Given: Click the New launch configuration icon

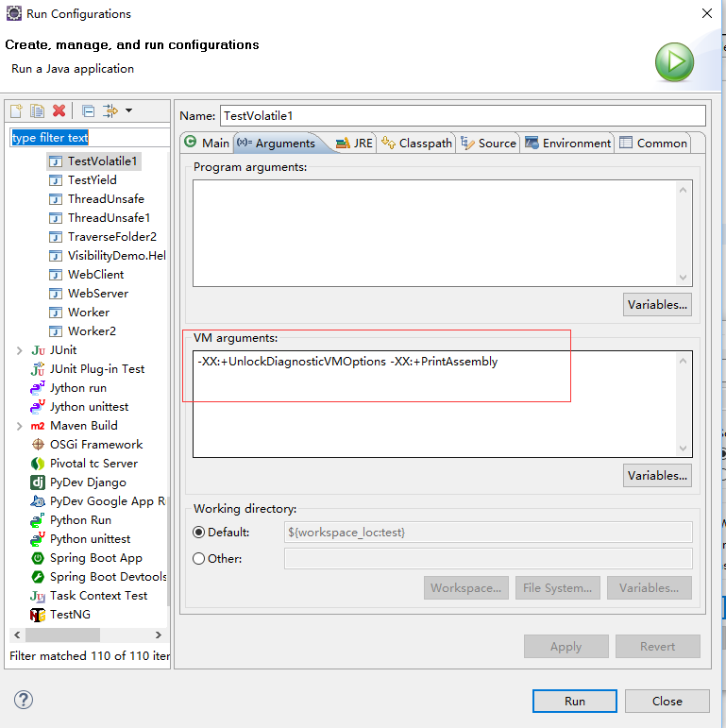Looking at the screenshot, I should 16,111.
